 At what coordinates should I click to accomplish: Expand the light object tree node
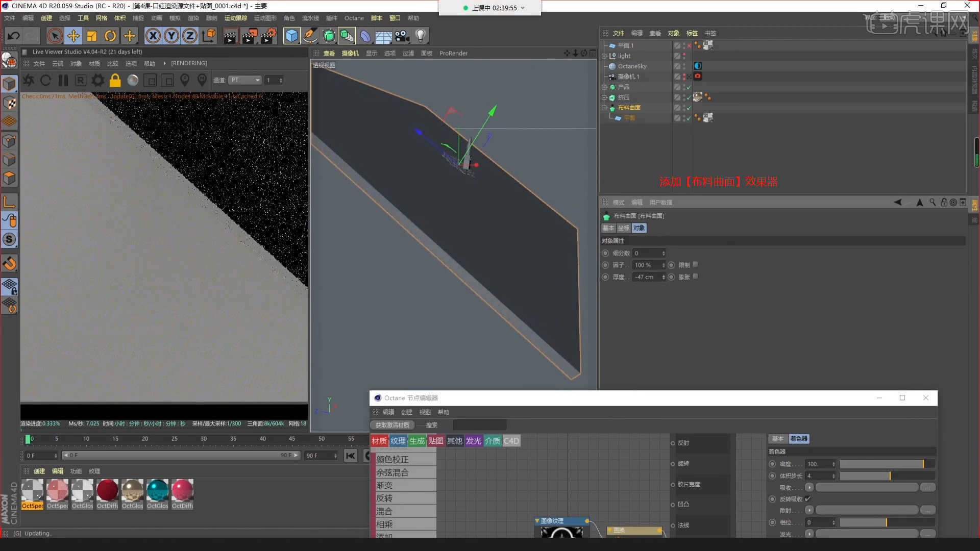[604, 56]
